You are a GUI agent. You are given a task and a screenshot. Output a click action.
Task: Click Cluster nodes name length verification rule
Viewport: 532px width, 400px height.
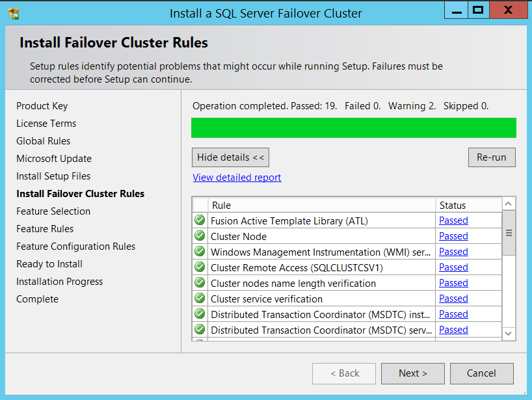[293, 284]
